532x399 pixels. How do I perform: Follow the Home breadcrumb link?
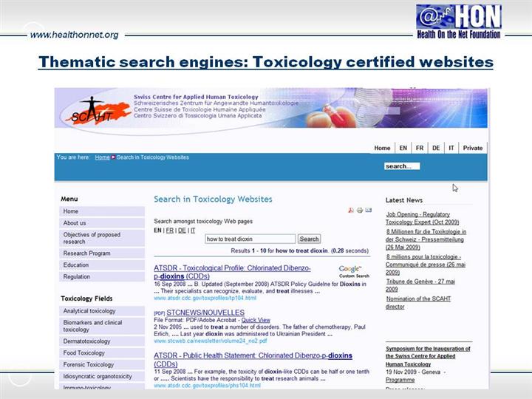coord(102,157)
